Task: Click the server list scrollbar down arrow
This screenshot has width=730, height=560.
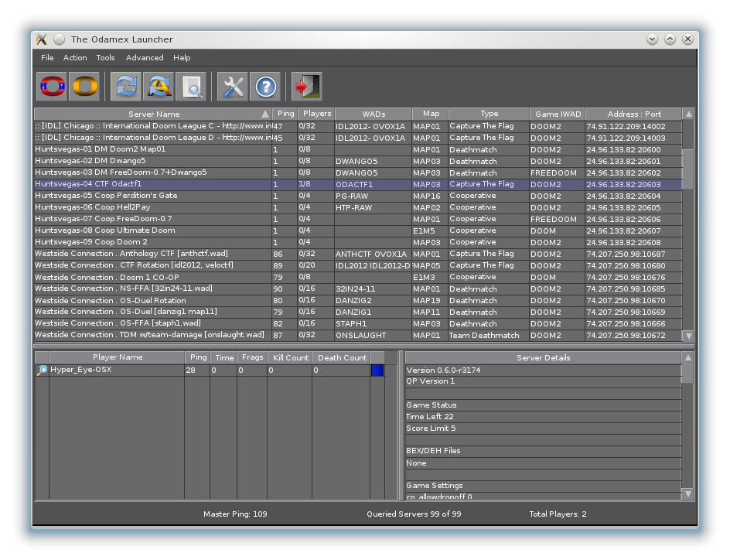Action: [x=688, y=336]
